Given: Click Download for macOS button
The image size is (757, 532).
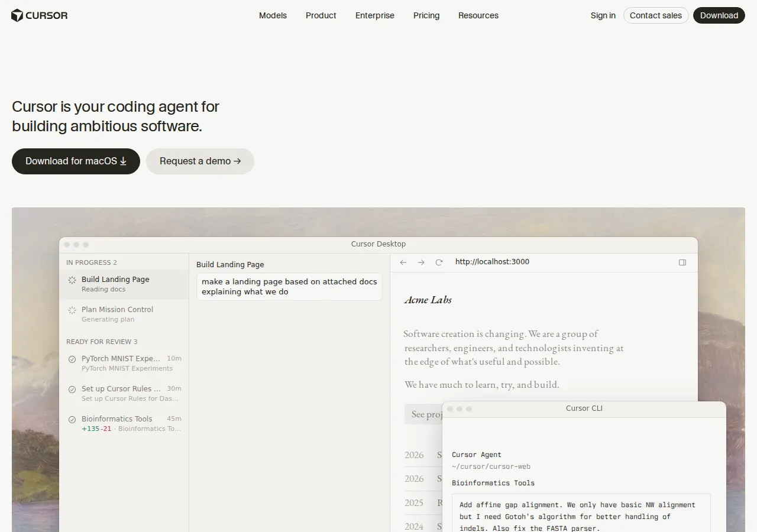Looking at the screenshot, I should click(76, 161).
